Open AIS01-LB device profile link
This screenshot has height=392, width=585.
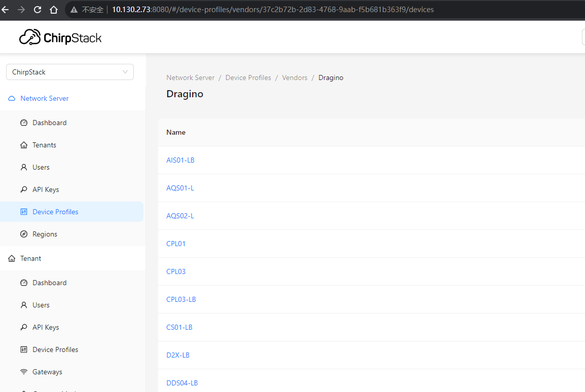180,160
